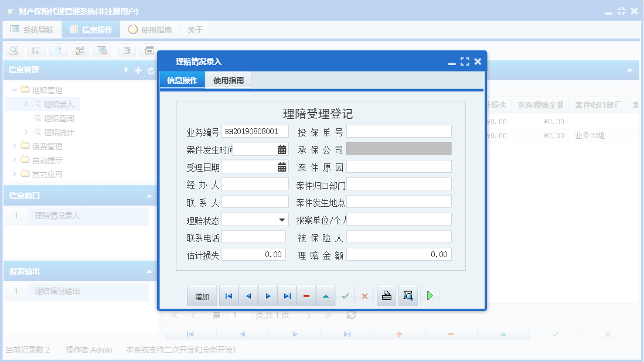The image size is (644, 362).
Task: Click the 增加 button
Action: pos(202,296)
